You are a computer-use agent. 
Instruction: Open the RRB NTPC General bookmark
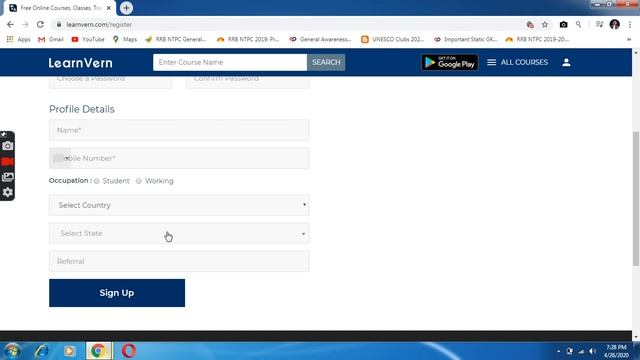[x=176, y=39]
